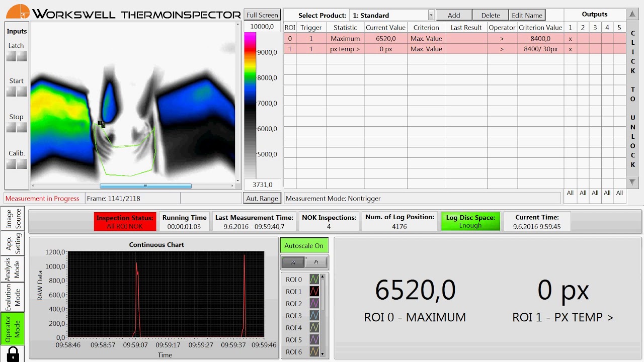This screenshot has width=644, height=362.
Task: Click the left Stop input indicator
Action: click(11, 128)
